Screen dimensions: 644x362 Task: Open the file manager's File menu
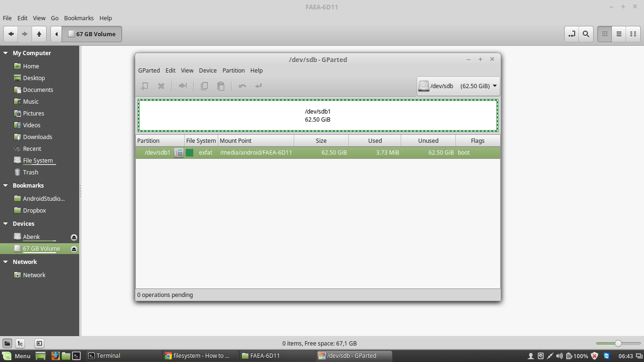point(7,18)
